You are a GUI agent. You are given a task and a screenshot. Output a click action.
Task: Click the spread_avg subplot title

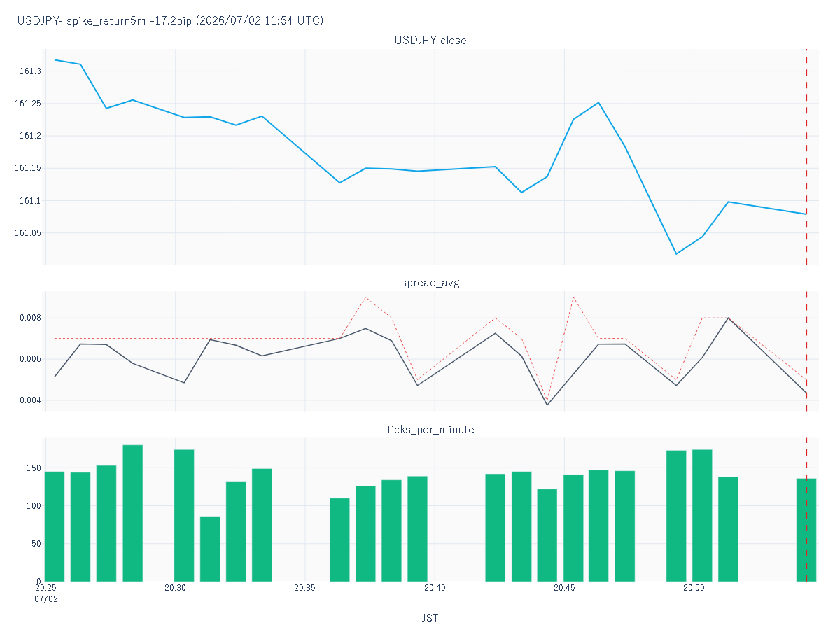coord(430,283)
